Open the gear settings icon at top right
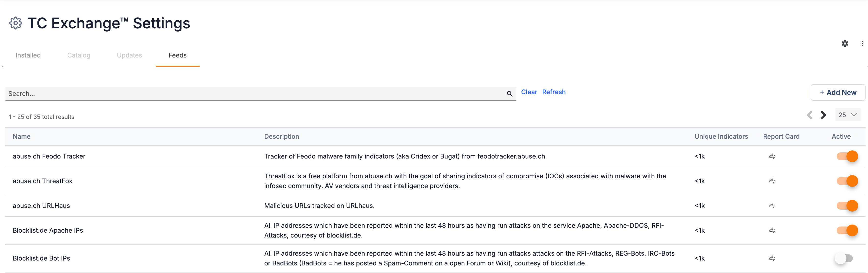 tap(845, 44)
